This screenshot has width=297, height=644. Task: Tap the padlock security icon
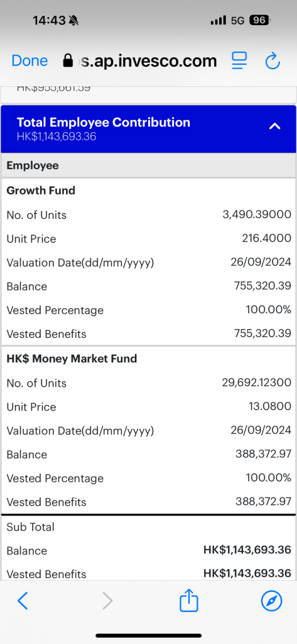(68, 61)
